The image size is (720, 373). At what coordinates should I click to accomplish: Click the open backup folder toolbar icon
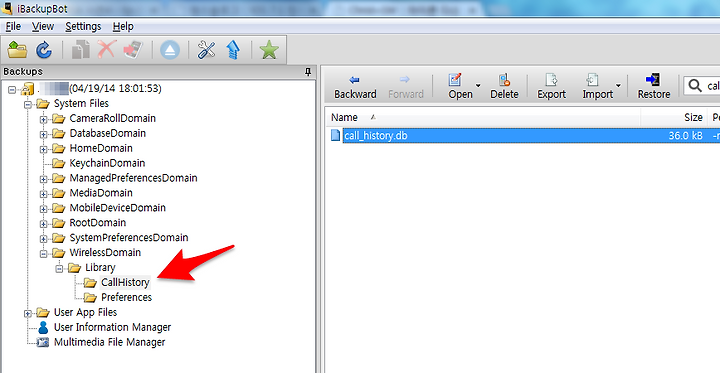[x=18, y=50]
